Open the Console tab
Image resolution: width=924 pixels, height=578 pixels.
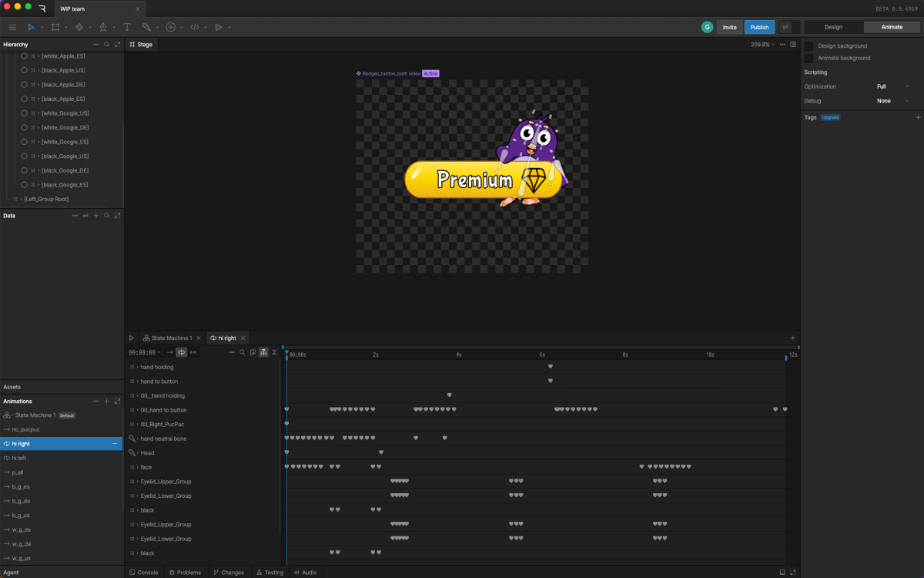click(x=143, y=573)
